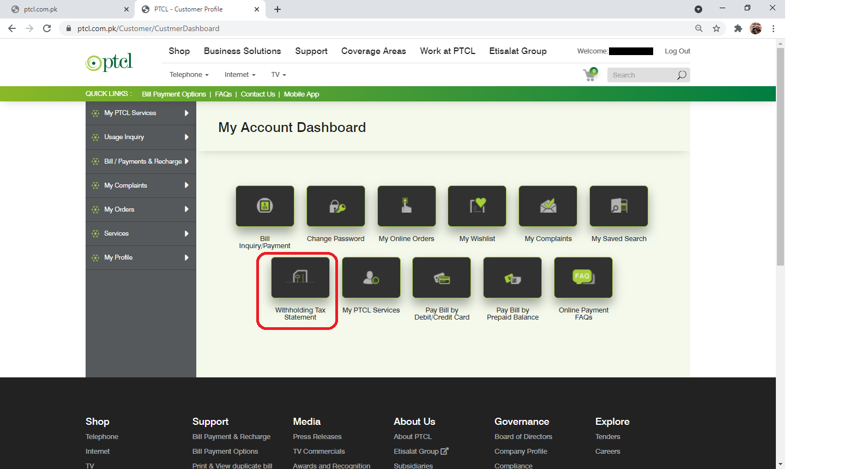Open the Bill Inquiry/Payment tile
Image resolution: width=868 pixels, height=469 pixels.
pyautogui.click(x=265, y=206)
